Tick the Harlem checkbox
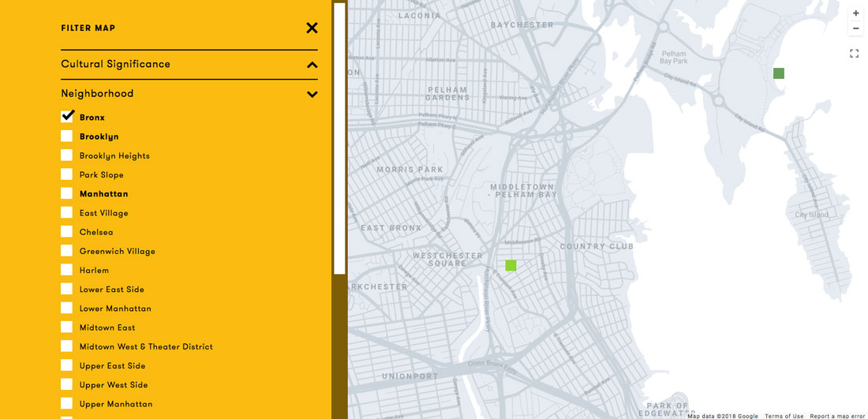 (67, 270)
